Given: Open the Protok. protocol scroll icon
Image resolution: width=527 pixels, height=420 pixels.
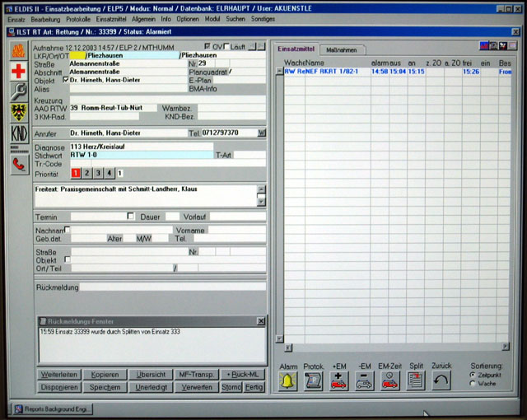Looking at the screenshot, I should tap(313, 381).
